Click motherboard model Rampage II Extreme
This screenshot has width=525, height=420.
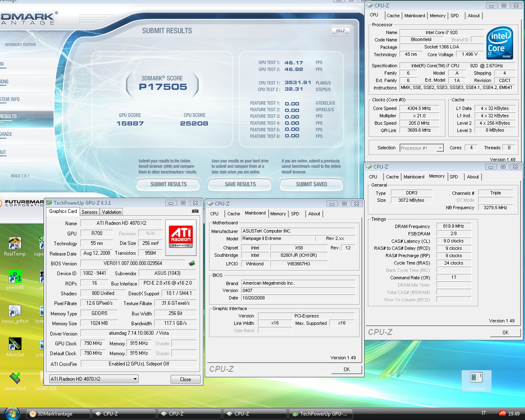click(x=277, y=239)
